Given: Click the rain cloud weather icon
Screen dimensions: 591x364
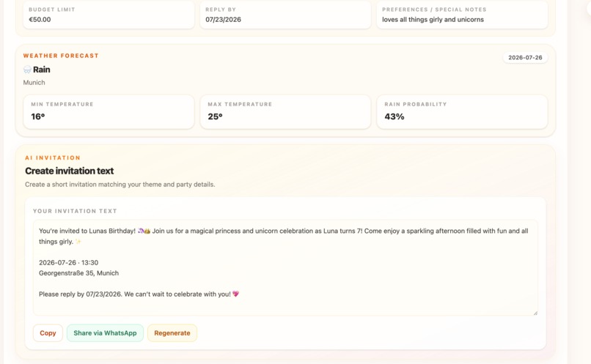Looking at the screenshot, I should pos(27,70).
